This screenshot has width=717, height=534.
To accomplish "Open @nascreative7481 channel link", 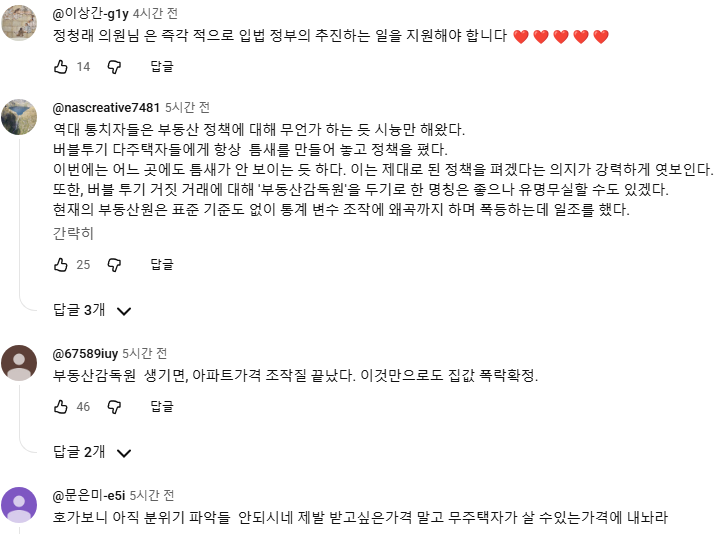I will coord(105,108).
